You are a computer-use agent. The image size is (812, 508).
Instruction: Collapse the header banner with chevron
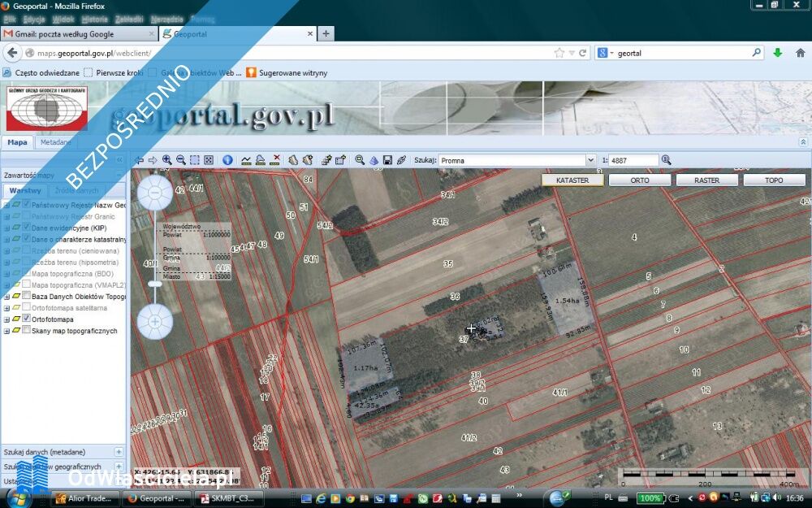(x=803, y=142)
